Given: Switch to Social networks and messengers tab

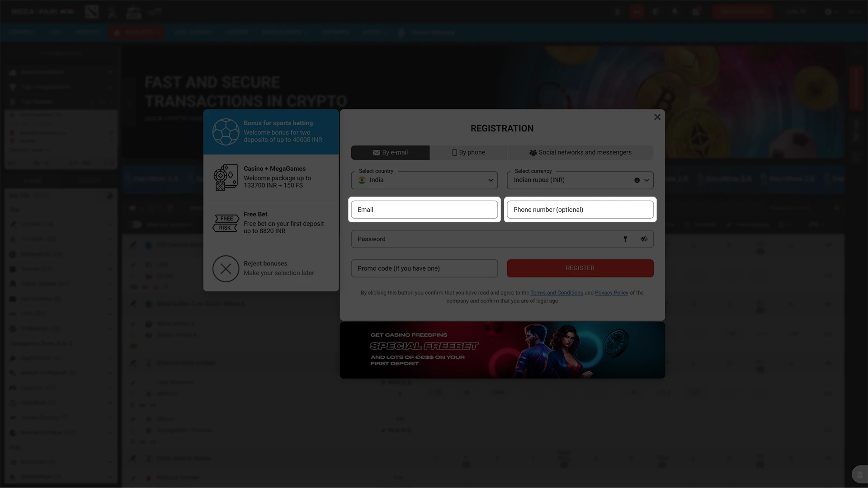Looking at the screenshot, I should coord(580,152).
